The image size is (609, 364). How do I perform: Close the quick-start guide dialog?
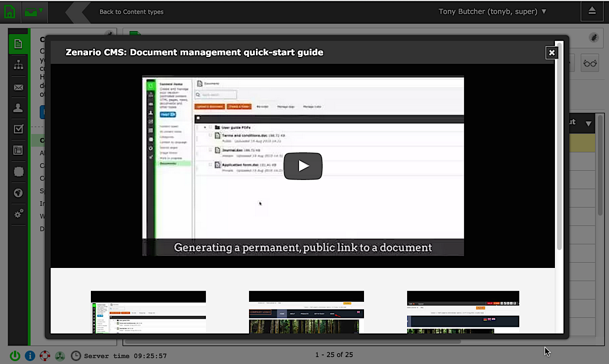click(x=551, y=52)
